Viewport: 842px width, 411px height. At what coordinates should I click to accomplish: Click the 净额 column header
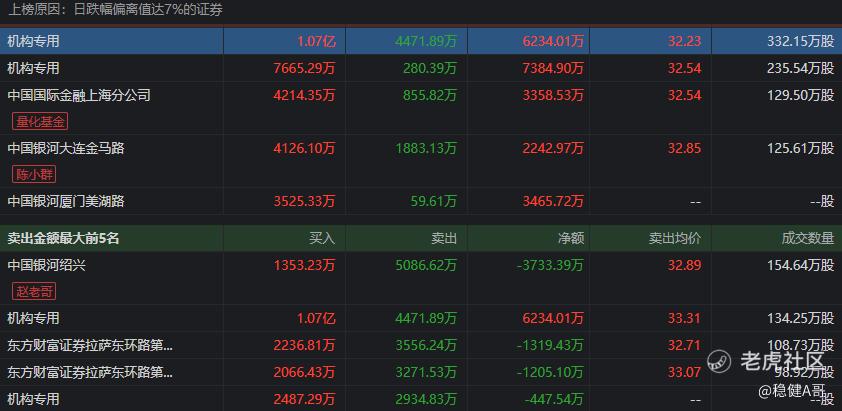pyautogui.click(x=570, y=239)
